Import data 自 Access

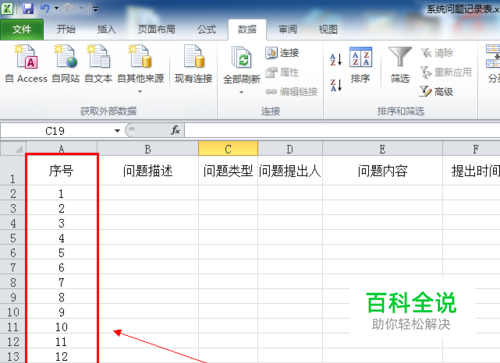pos(26,64)
